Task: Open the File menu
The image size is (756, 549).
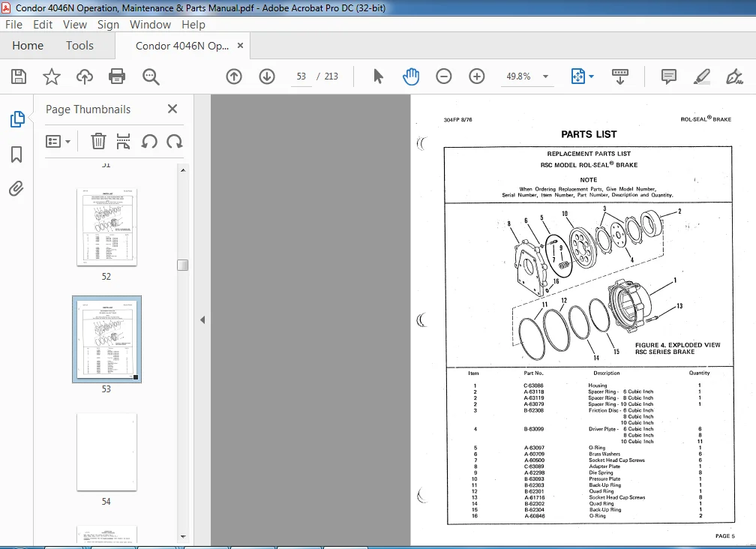Action: point(13,25)
